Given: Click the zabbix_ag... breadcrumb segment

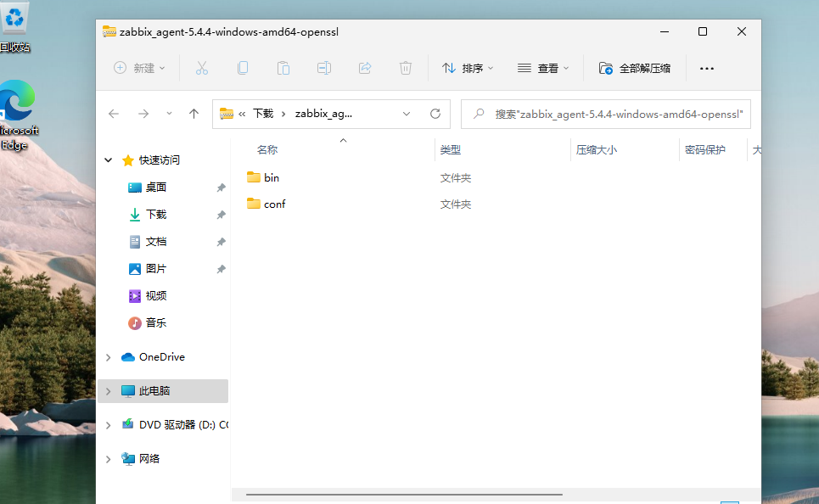Looking at the screenshot, I should [323, 114].
